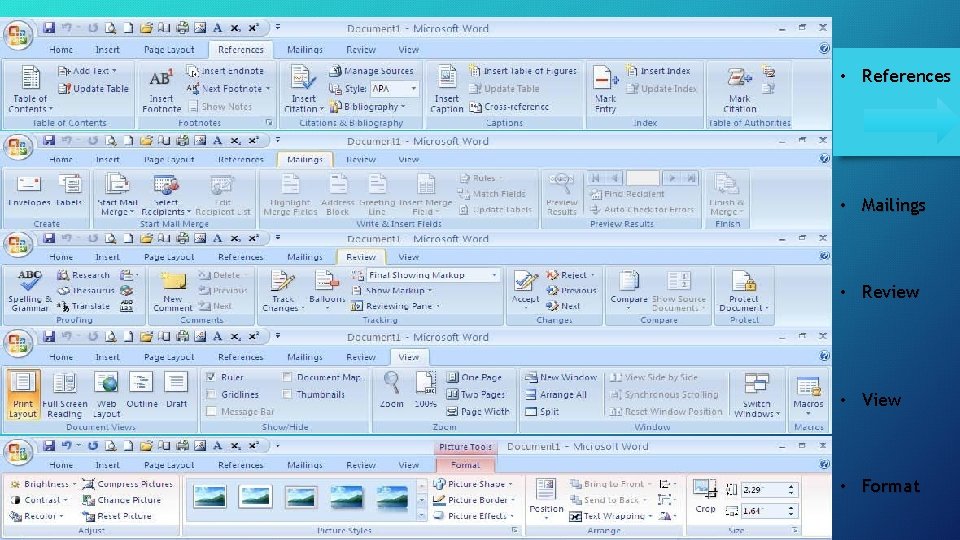Click the Mark Entry icon
The image size is (960, 540).
606,78
